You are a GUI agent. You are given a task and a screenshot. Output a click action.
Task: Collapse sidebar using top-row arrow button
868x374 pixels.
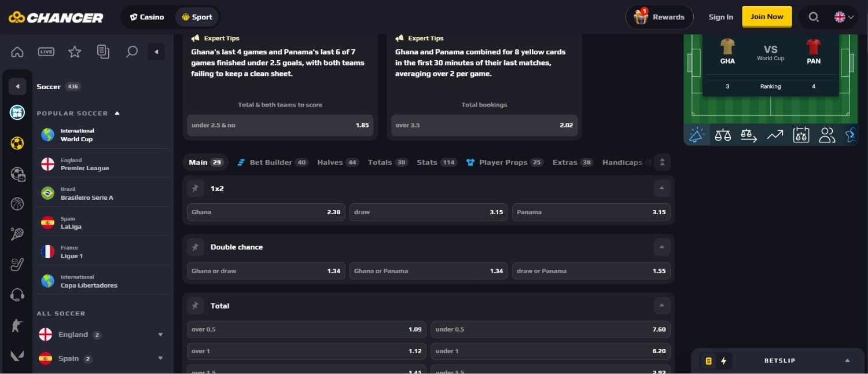156,52
